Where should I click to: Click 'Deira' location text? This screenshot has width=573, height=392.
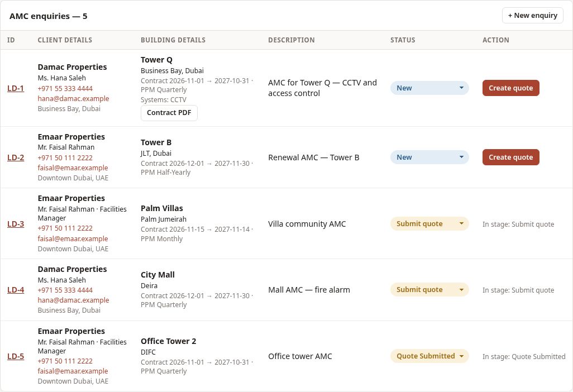coord(149,286)
